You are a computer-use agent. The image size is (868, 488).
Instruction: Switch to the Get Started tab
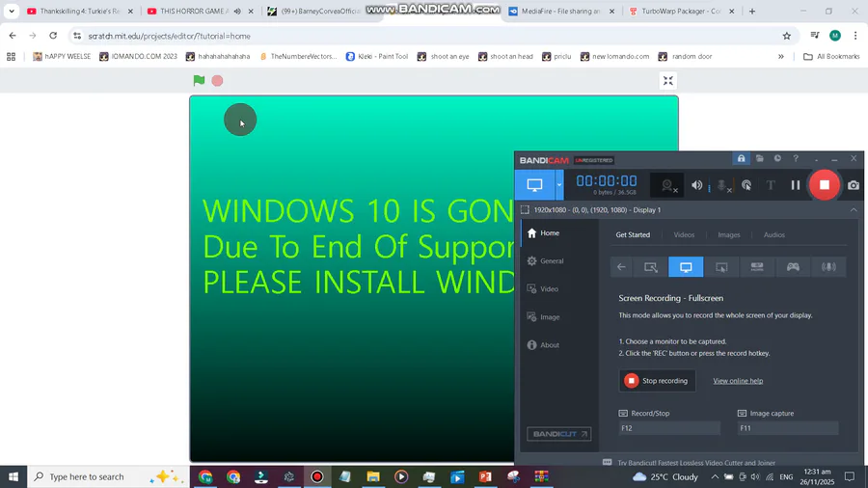633,234
